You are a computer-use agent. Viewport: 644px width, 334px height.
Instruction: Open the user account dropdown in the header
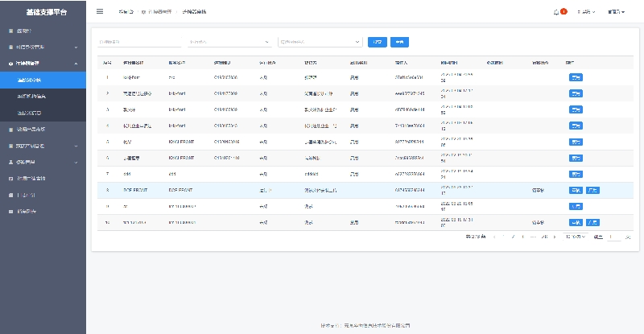point(617,12)
